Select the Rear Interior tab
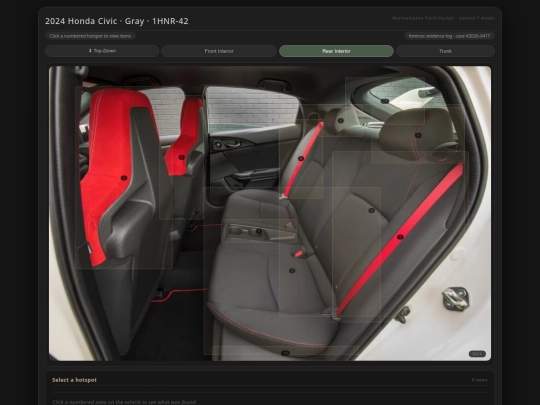This screenshot has width=540, height=405. pyautogui.click(x=336, y=51)
